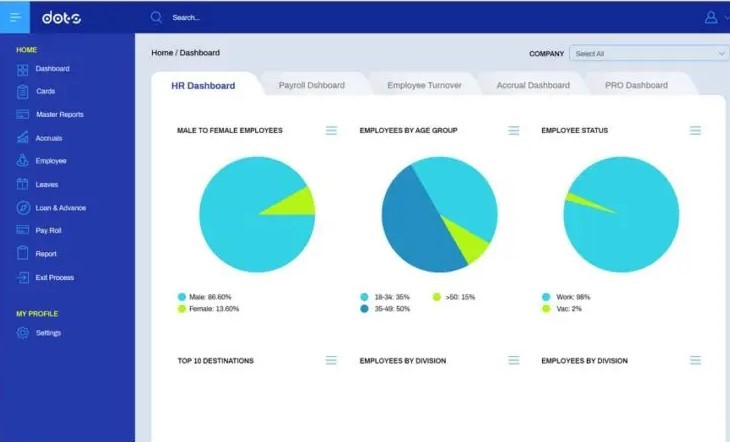This screenshot has height=442, width=730.
Task: Switch to the Payroll Dshboard tab
Action: [x=311, y=85]
